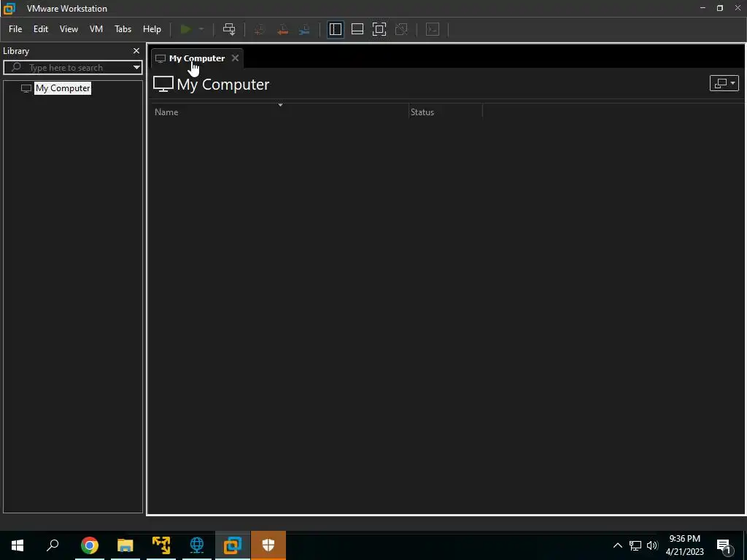Click the Revert to Snapshot icon
This screenshot has width=747, height=560.
point(282,29)
